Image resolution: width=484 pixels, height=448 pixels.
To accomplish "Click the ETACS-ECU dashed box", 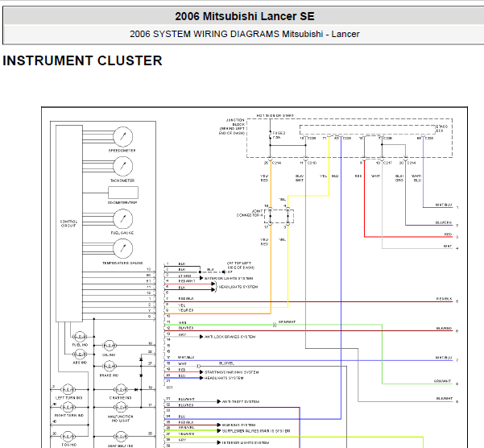I will tap(367, 130).
